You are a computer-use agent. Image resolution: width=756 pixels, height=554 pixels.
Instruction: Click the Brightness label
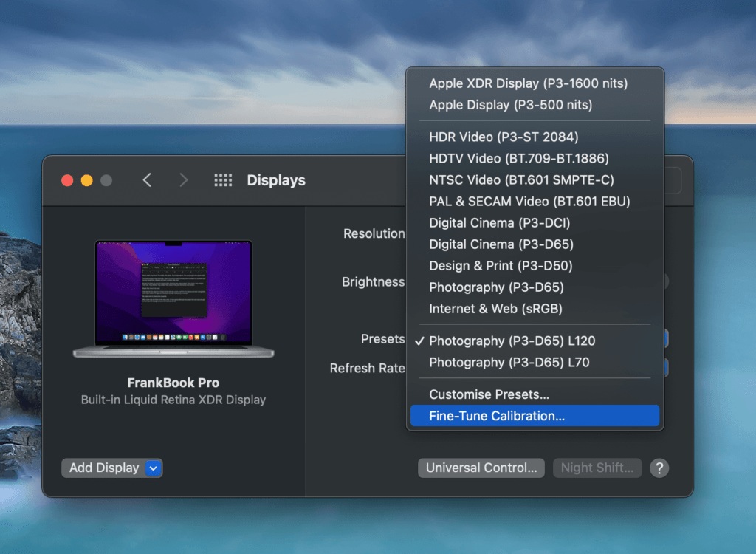[373, 282]
